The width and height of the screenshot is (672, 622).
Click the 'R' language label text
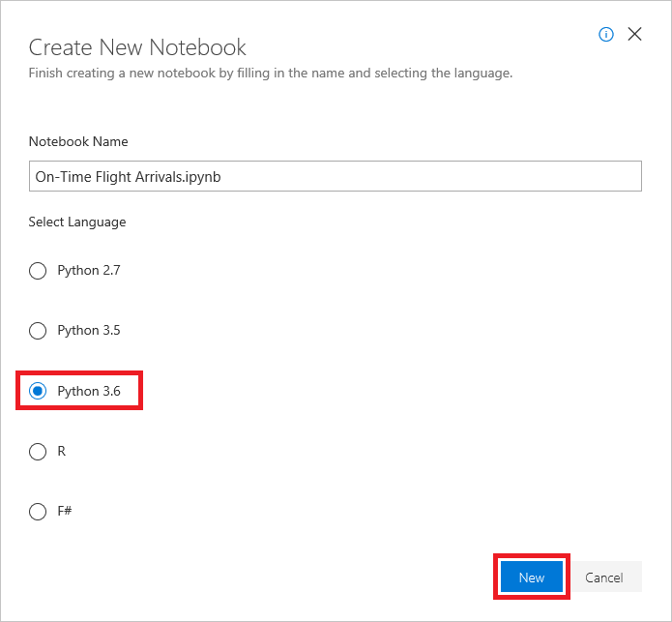[62, 452]
